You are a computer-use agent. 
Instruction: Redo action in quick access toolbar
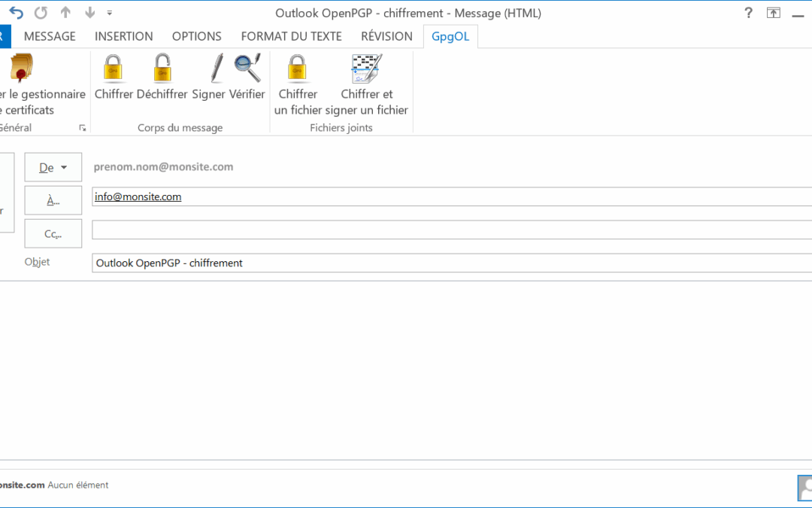tap(41, 13)
